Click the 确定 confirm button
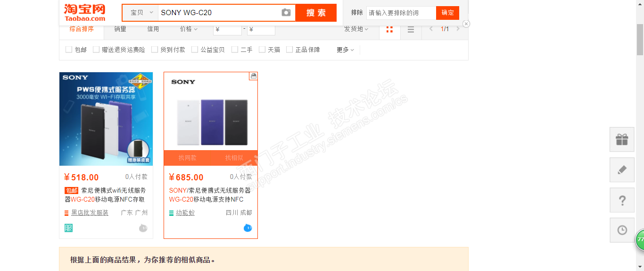Image resolution: width=644 pixels, height=271 pixels. pyautogui.click(x=447, y=13)
